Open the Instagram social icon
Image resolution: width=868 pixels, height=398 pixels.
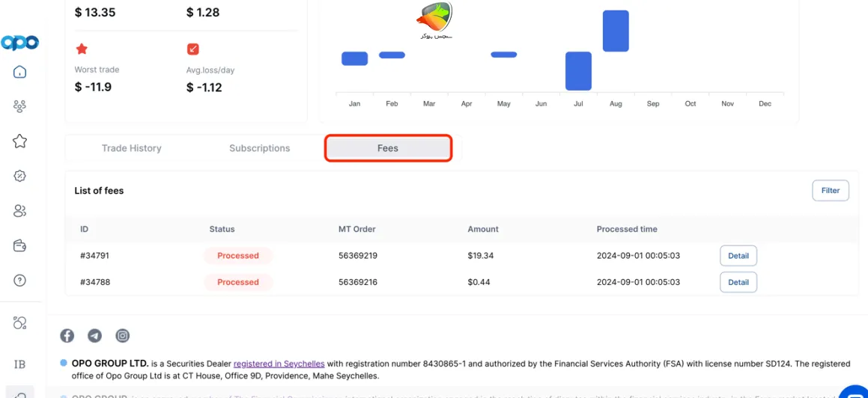122,336
